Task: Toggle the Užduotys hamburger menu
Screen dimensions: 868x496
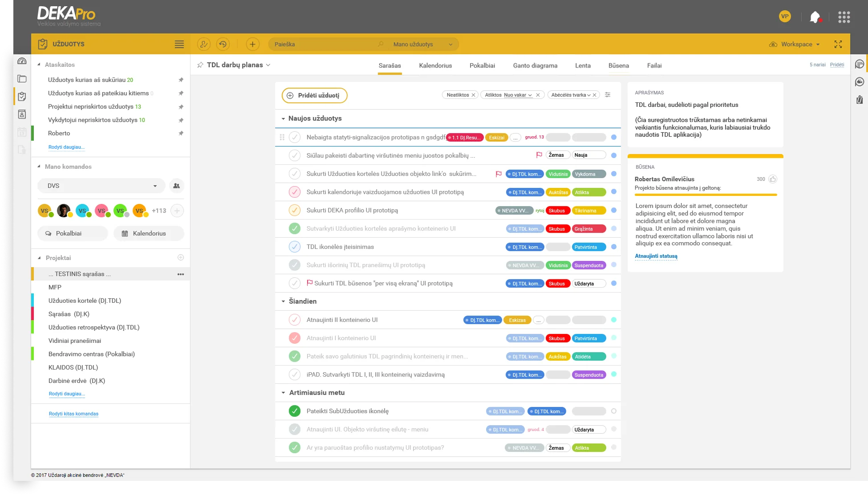Action: point(179,44)
